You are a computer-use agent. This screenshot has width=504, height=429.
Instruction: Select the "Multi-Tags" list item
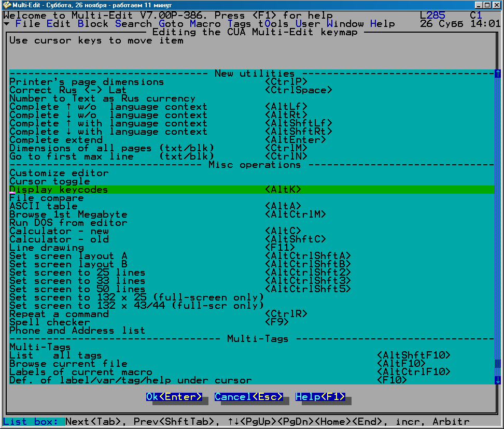pyautogui.click(x=251, y=348)
